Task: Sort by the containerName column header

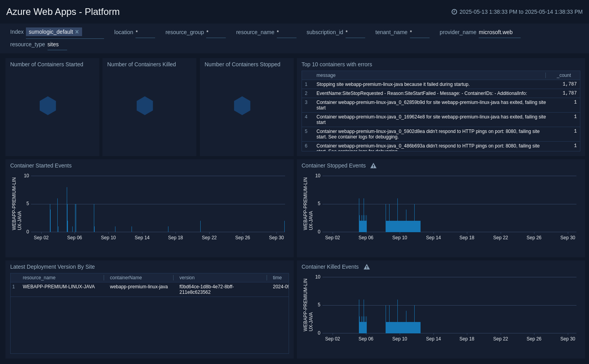Action: point(126,278)
